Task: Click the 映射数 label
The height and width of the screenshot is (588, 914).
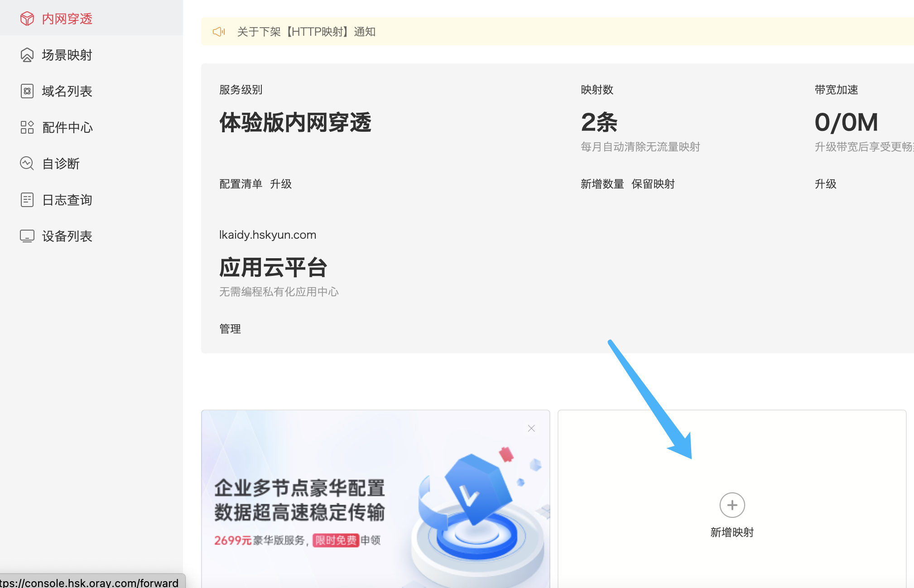Action: coord(597,90)
